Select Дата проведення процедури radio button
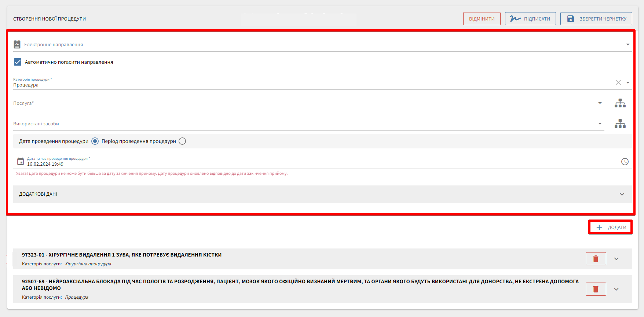The height and width of the screenshot is (317, 644). tap(95, 141)
